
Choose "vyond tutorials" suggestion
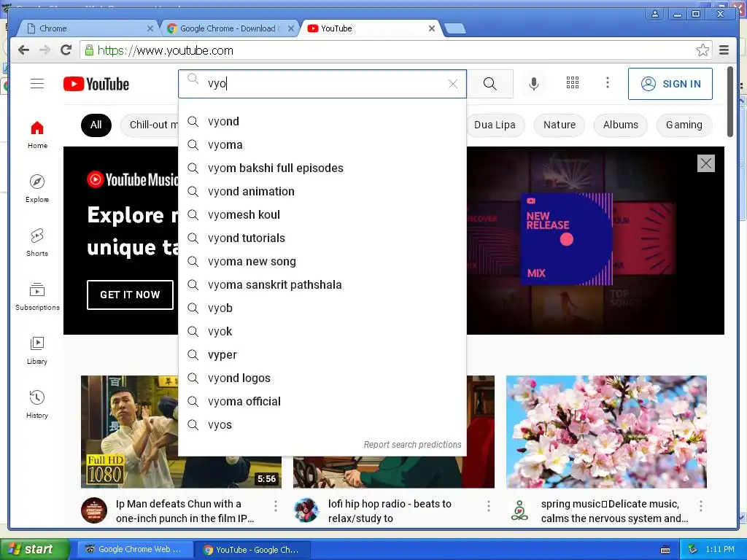[322, 238]
